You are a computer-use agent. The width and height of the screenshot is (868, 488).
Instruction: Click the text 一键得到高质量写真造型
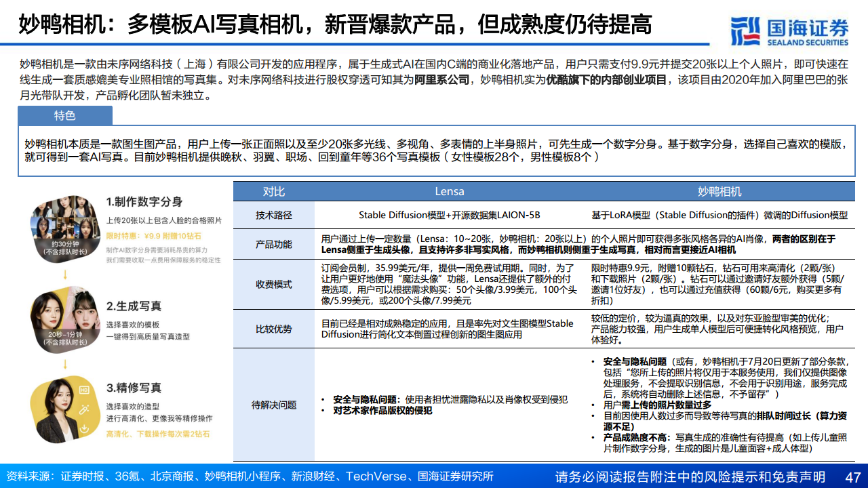pyautogui.click(x=148, y=336)
